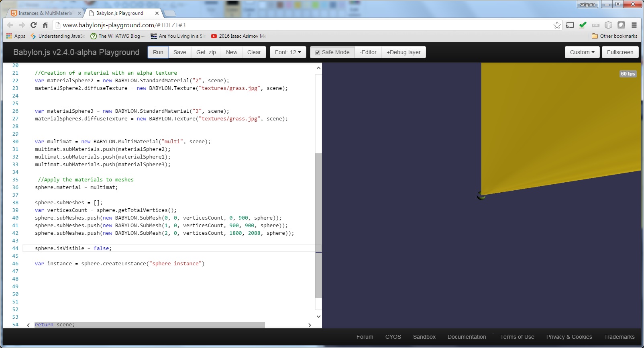Click line 30 MultiMaterial declaration
644x348 pixels.
point(122,142)
